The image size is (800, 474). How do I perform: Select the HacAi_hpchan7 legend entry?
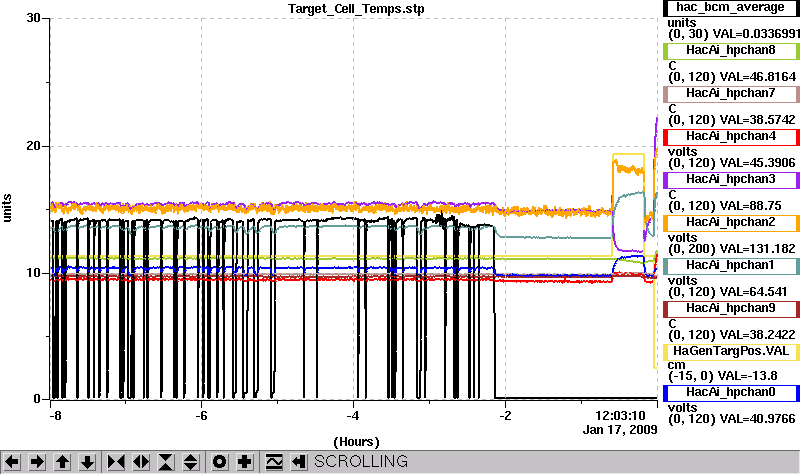click(x=731, y=93)
